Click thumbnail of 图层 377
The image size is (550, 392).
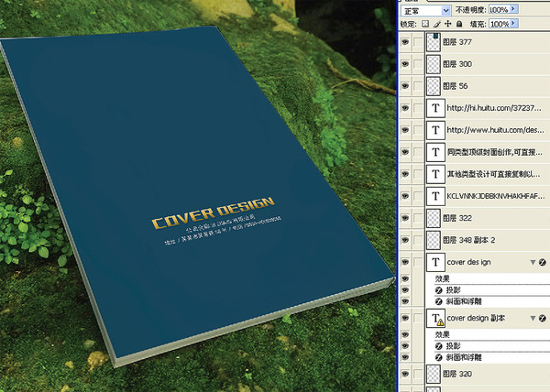434,42
